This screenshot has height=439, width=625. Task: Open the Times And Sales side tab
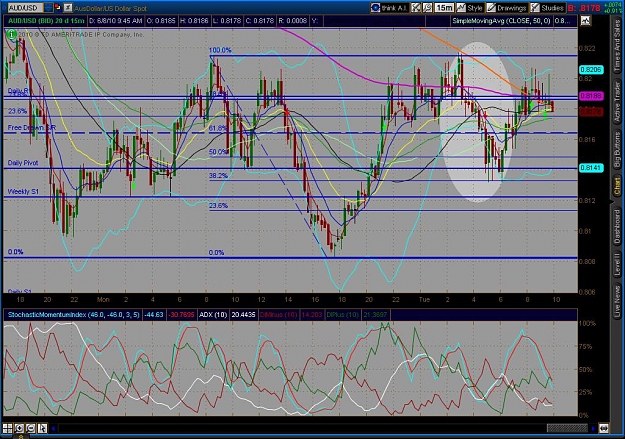pyautogui.click(x=617, y=46)
